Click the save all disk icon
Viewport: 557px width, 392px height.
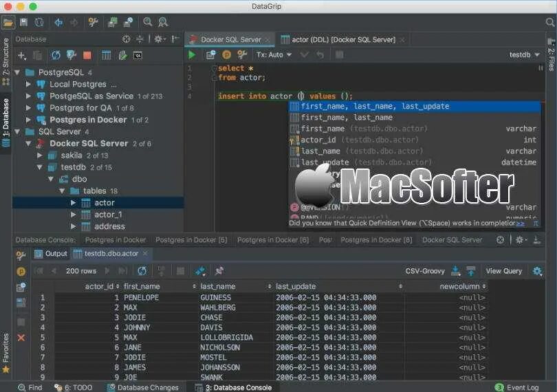coord(24,22)
